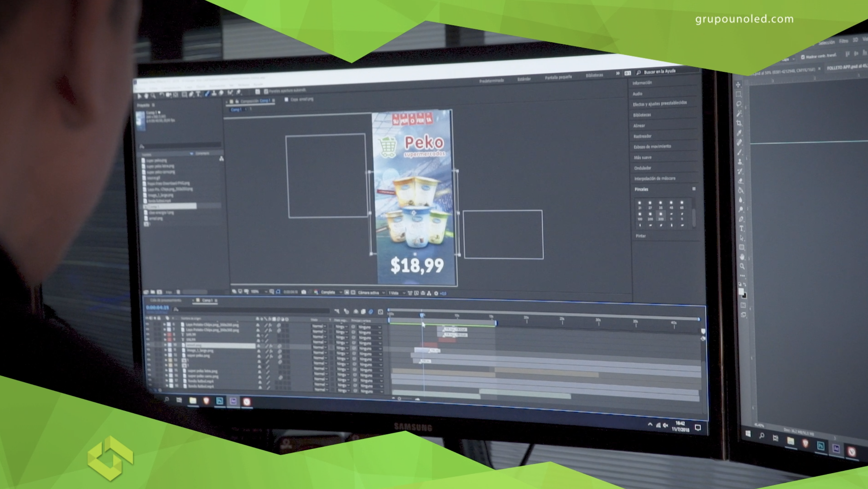The height and width of the screenshot is (489, 868).
Task: Switch to the Predeterminado workspace
Action: [491, 80]
